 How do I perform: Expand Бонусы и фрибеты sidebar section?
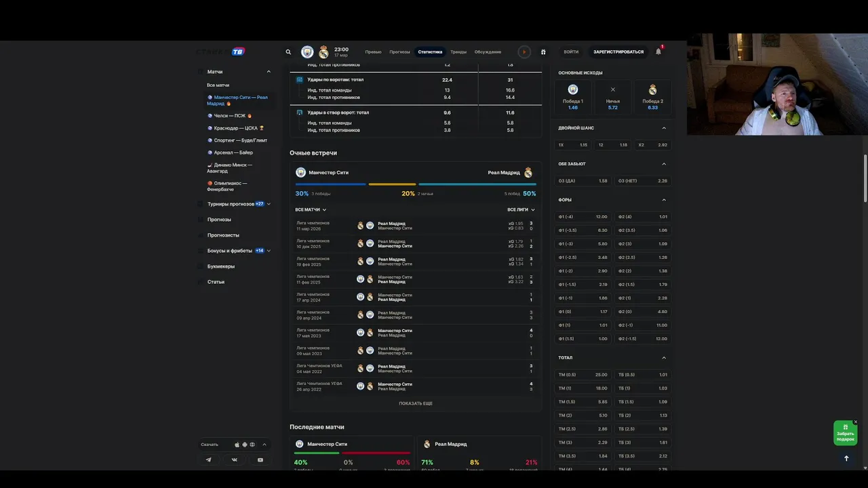point(269,251)
